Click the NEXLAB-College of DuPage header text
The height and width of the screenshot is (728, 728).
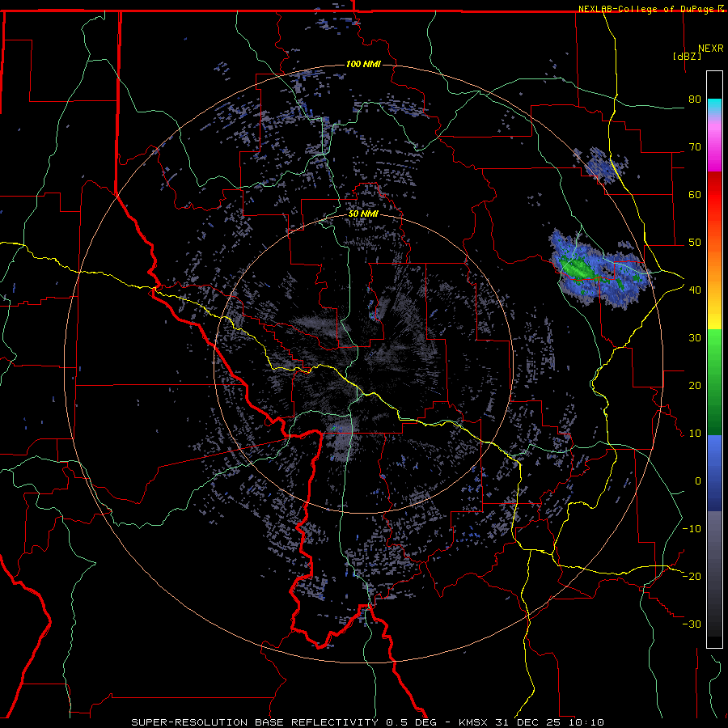(x=647, y=9)
